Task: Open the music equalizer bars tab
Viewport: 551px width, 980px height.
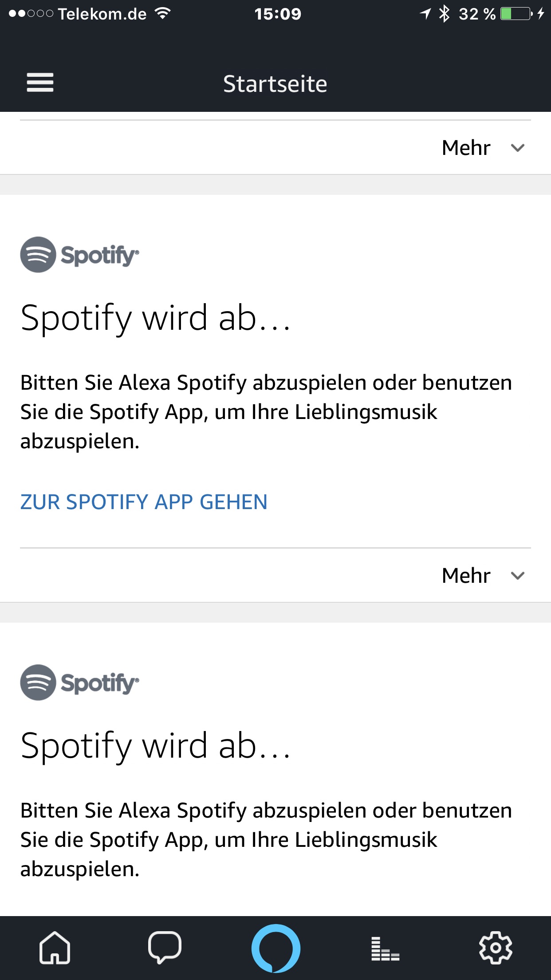Action: coord(385,948)
